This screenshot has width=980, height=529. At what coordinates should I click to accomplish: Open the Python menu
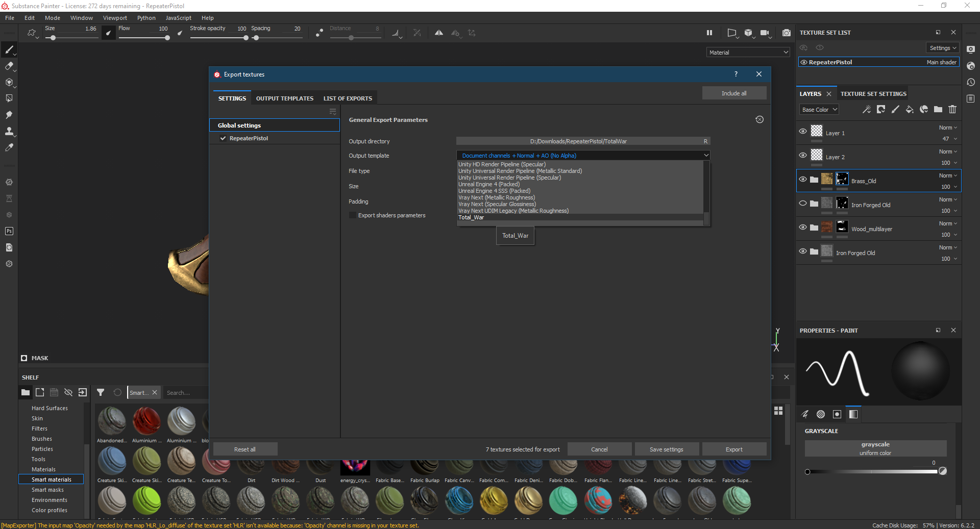point(146,18)
